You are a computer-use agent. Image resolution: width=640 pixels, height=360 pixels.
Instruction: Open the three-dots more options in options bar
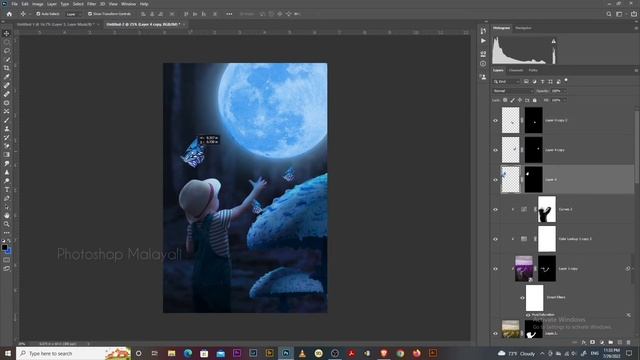click(229, 14)
